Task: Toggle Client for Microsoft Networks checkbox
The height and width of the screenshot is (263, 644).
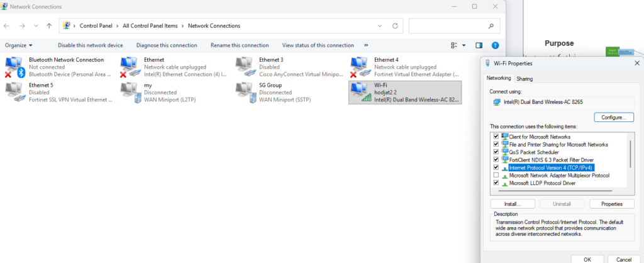Action: click(x=496, y=137)
